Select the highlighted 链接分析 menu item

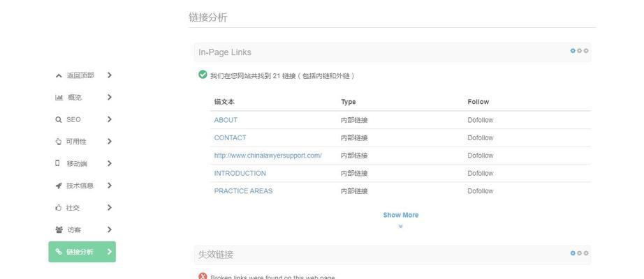[82, 252]
